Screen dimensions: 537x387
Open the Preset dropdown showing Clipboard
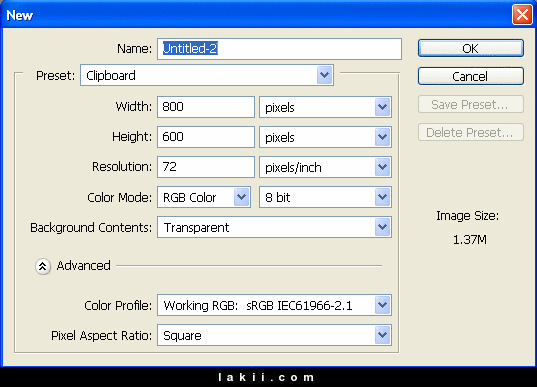point(207,75)
